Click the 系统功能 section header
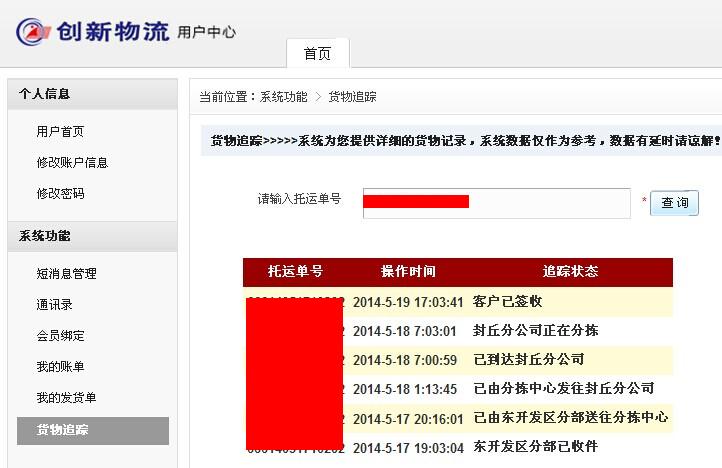This screenshot has width=722, height=468. 92,236
